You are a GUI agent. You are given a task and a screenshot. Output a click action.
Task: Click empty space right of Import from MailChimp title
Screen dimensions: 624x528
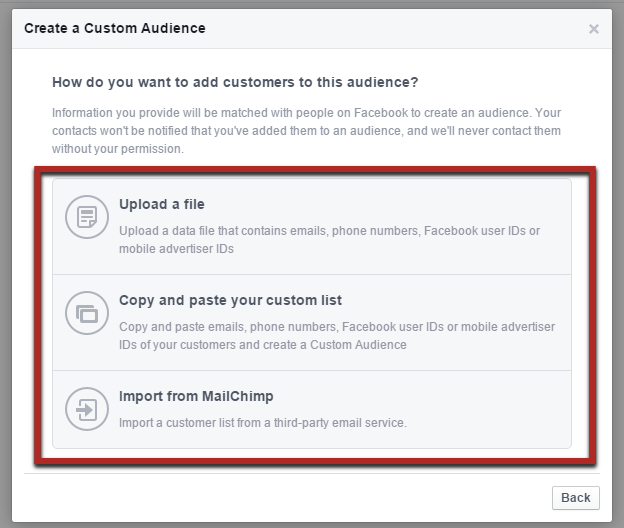[420, 396]
